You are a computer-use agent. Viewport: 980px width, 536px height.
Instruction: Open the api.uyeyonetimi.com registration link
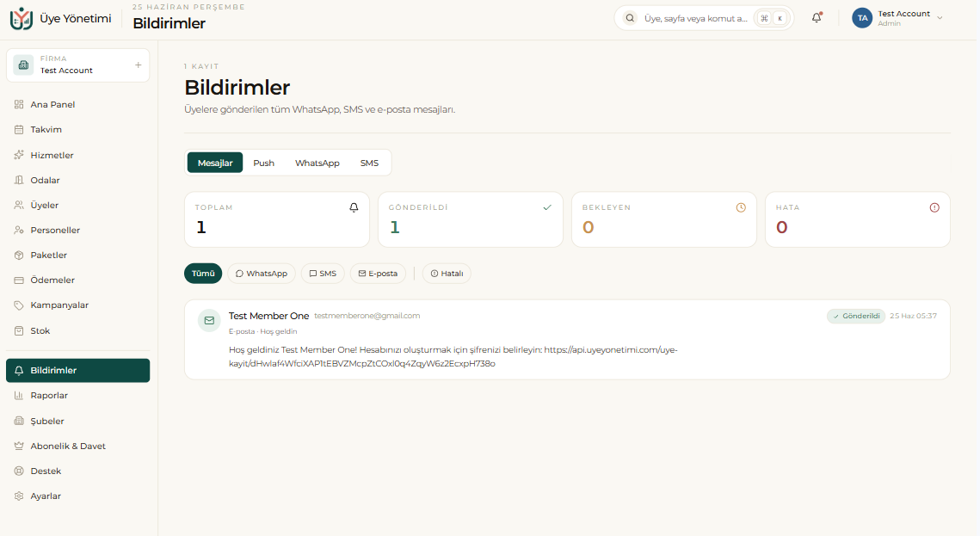[x=453, y=357]
